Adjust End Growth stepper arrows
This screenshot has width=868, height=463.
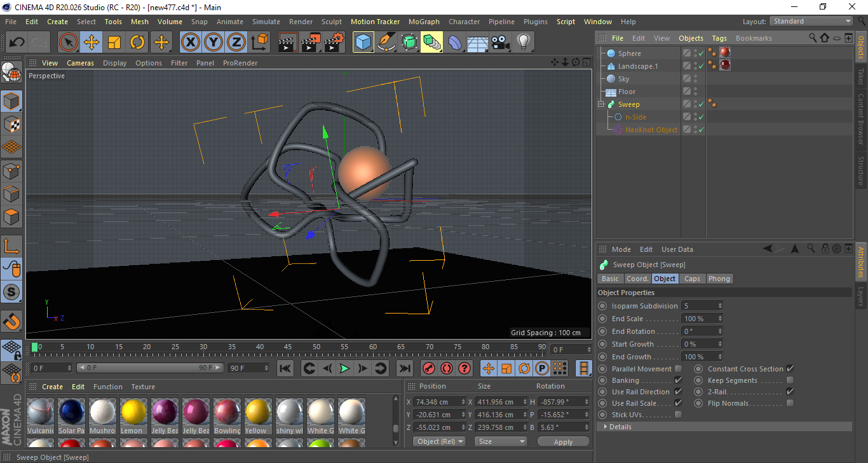[x=720, y=357]
